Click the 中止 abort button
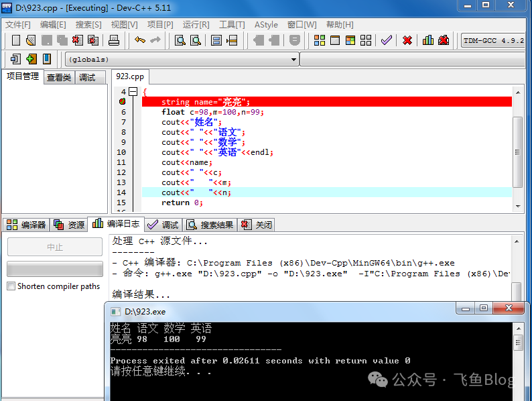This screenshot has width=532, height=401. pyautogui.click(x=55, y=247)
